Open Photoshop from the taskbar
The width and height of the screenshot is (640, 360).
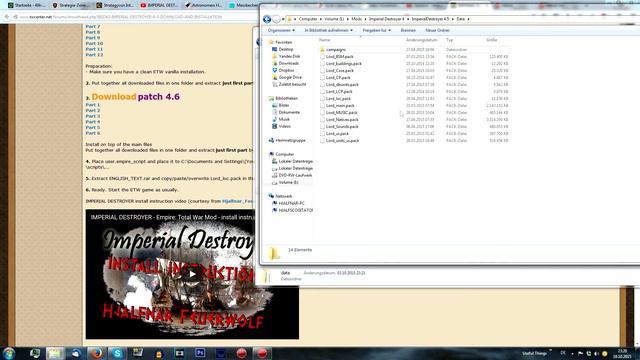200,353
